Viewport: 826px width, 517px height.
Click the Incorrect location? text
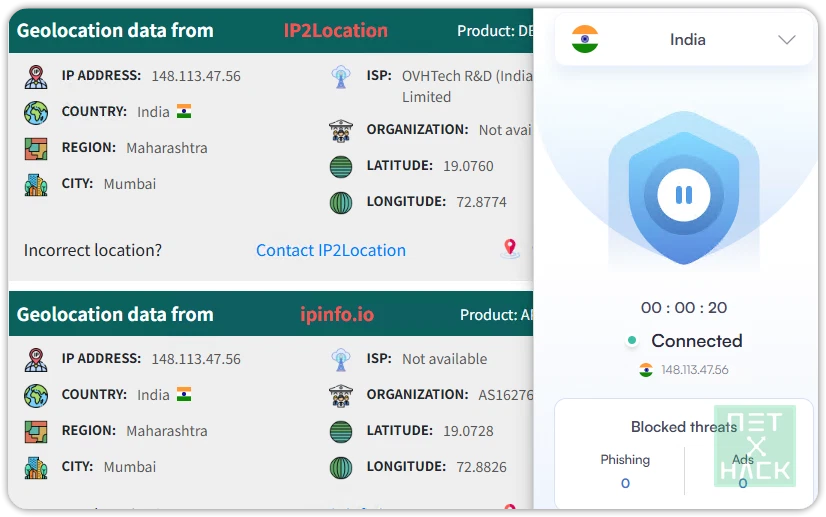coord(93,250)
